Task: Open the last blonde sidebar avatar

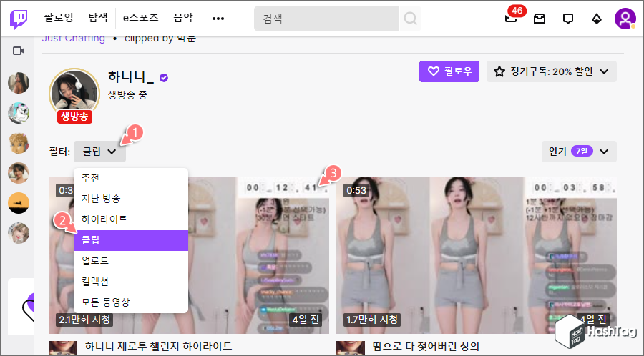Action: 19,233
